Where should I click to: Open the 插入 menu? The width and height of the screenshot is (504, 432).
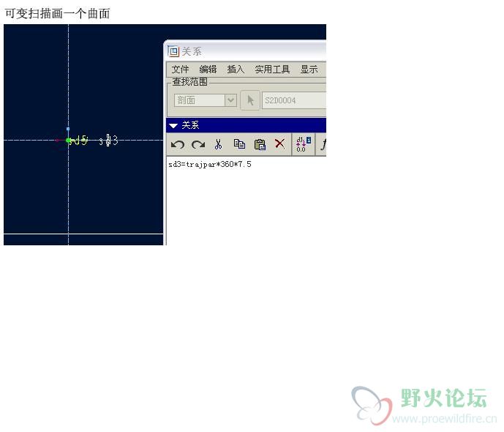click(236, 69)
